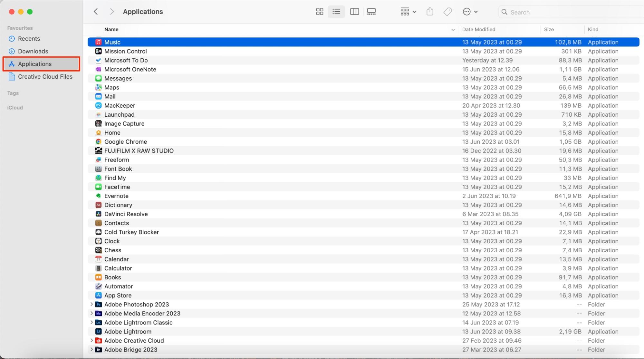Expand the Adobe Media Encoder 2023 folder
The height and width of the screenshot is (359, 644).
click(x=91, y=313)
